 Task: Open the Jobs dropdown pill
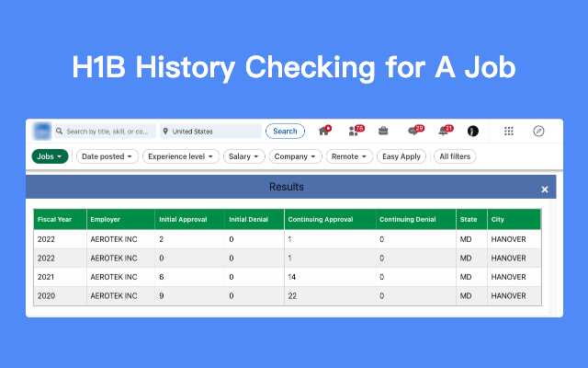(x=50, y=156)
